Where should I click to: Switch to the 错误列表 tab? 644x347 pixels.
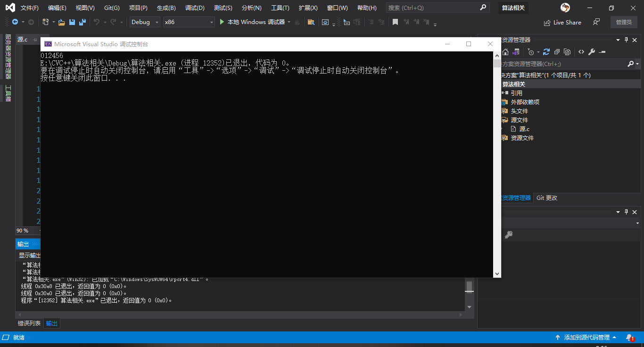coord(29,323)
